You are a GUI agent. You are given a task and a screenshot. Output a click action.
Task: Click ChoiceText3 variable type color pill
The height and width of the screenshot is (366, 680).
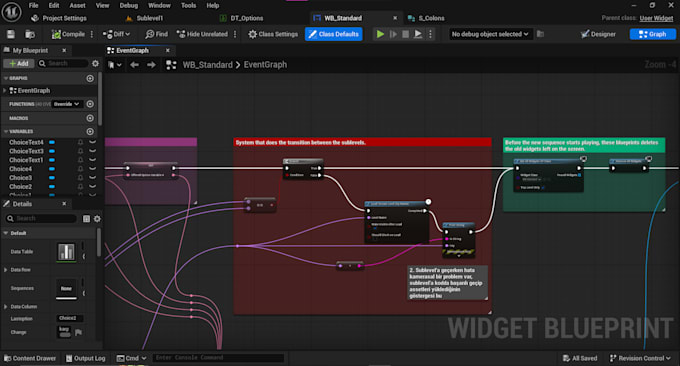click(52, 151)
